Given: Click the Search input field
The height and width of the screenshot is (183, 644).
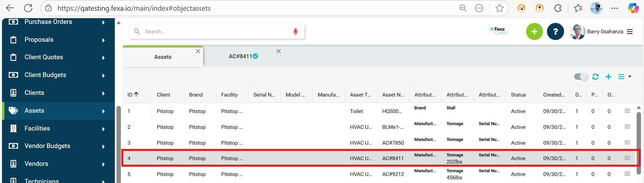Looking at the screenshot, I should point(215,32).
